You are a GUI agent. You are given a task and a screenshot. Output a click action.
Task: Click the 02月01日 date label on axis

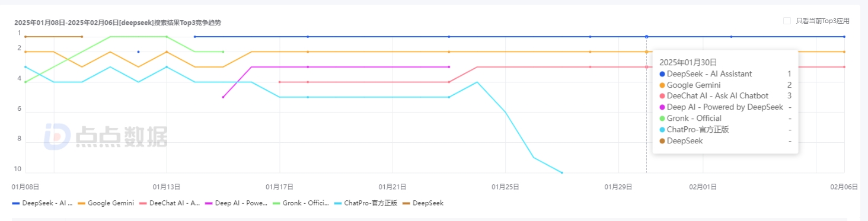tap(703, 187)
